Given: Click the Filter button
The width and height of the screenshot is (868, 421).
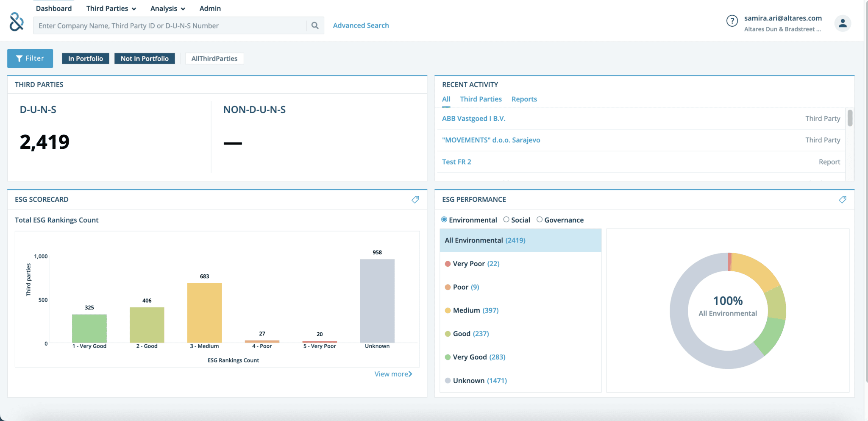Looking at the screenshot, I should pyautogui.click(x=30, y=59).
